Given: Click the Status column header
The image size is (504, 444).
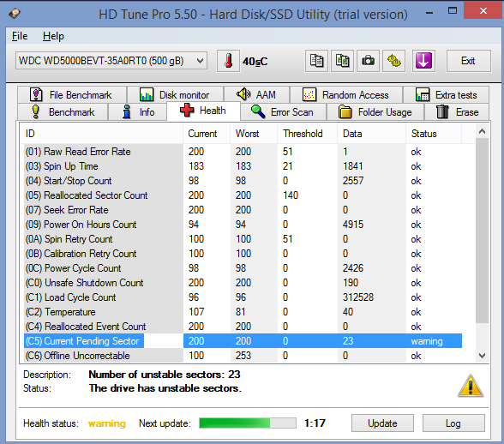Looking at the screenshot, I should pyautogui.click(x=434, y=134).
